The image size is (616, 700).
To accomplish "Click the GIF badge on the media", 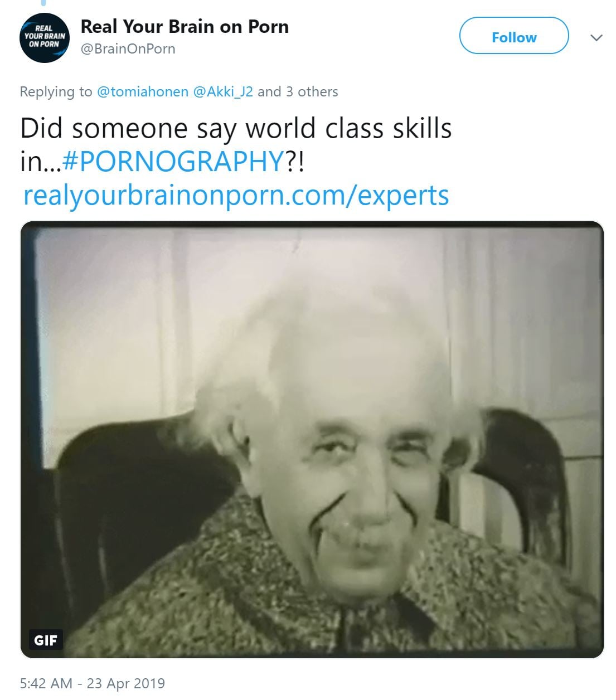I will pos(46,640).
